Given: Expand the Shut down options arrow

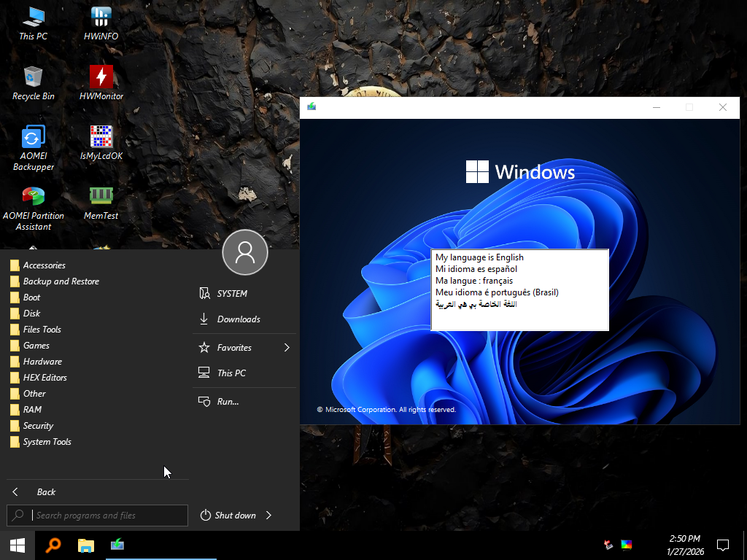Looking at the screenshot, I should pos(267,515).
